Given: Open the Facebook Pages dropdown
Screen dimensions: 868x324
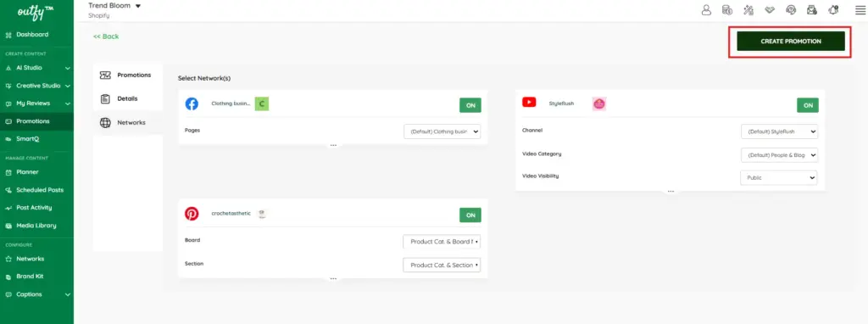Looking at the screenshot, I should [442, 131].
